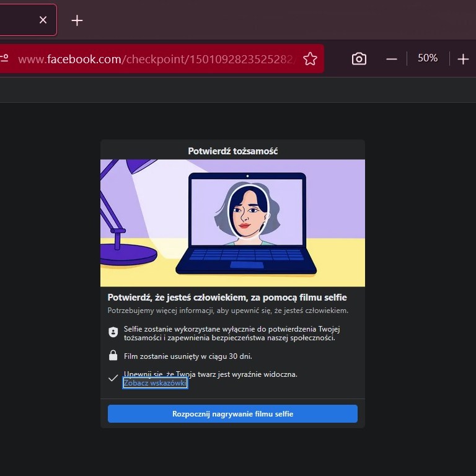Take a screenshot using the camera icon
The width and height of the screenshot is (476, 476).
pos(359,59)
